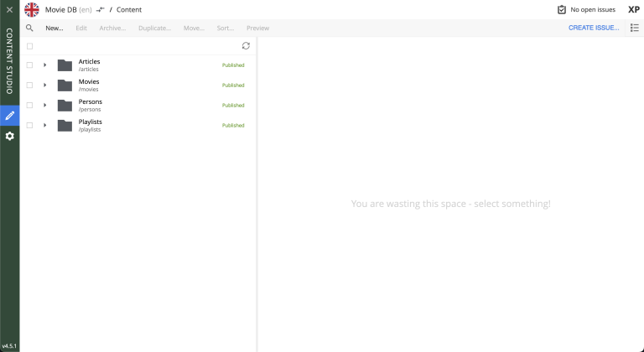This screenshot has height=352, width=644.
Task: Close the Content Studio sidebar
Action: tap(9, 9)
